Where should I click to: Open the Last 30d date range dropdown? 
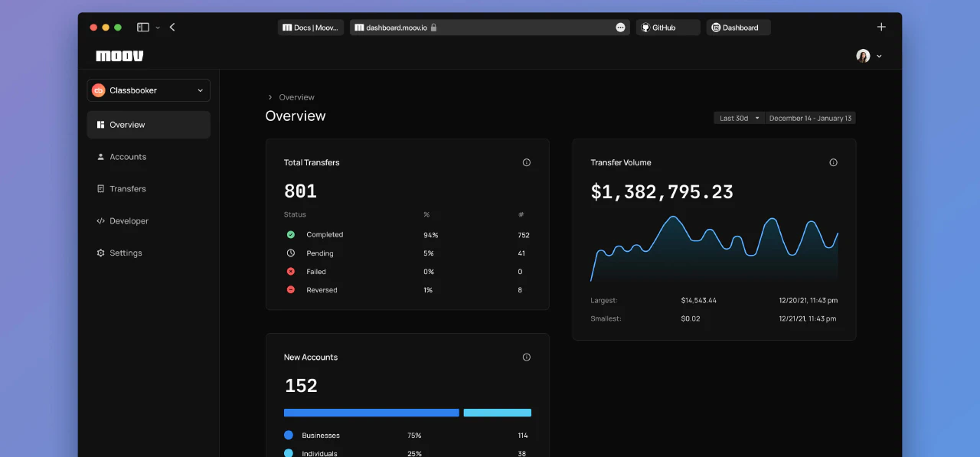pyautogui.click(x=739, y=119)
